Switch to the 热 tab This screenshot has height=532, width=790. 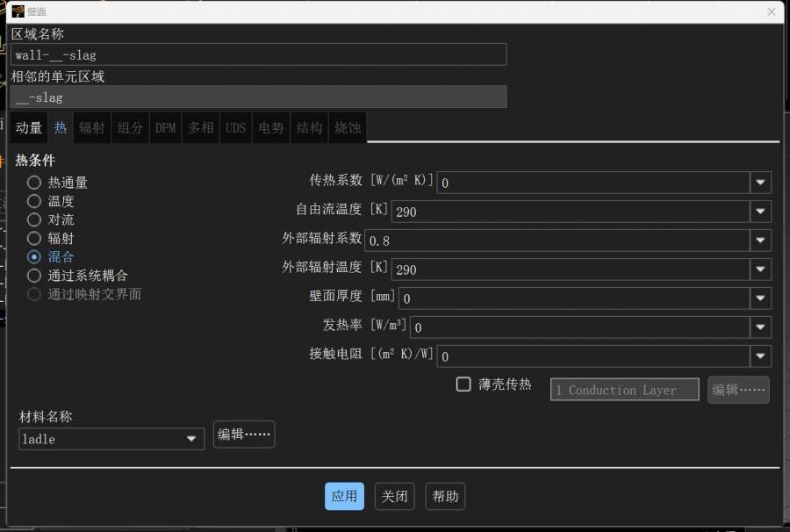tap(61, 127)
